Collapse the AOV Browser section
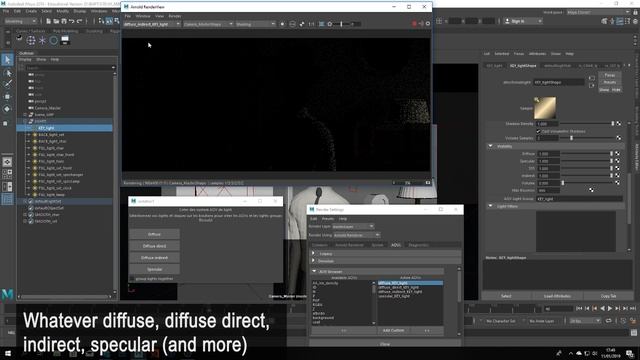The height and width of the screenshot is (360, 640). (314, 271)
